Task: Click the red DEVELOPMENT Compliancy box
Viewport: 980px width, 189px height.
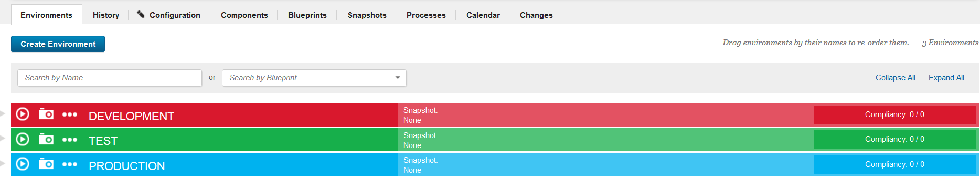Action: (x=894, y=114)
